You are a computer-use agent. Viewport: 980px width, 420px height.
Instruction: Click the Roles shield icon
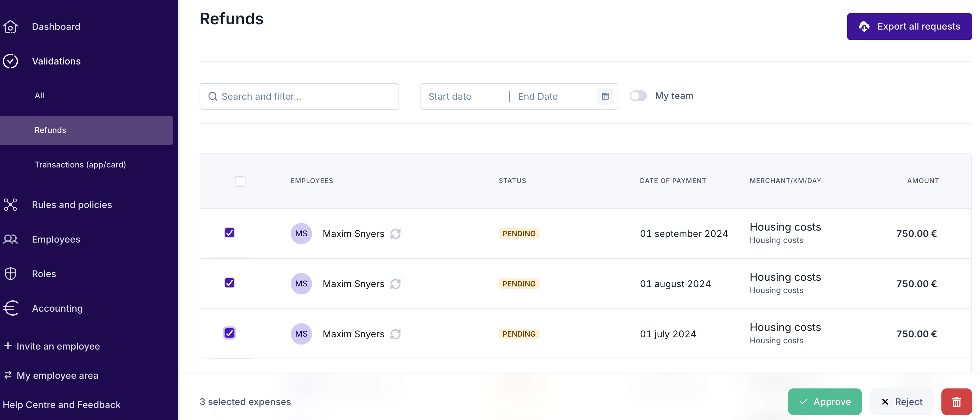click(10, 274)
